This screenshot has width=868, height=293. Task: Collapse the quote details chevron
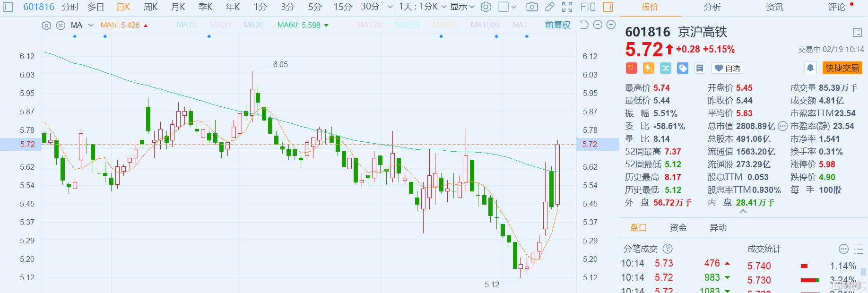[x=743, y=212]
